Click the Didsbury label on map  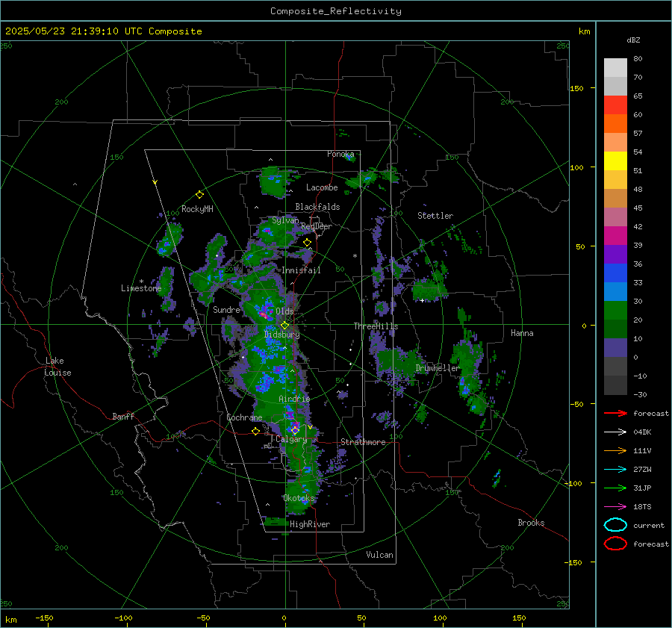point(281,335)
